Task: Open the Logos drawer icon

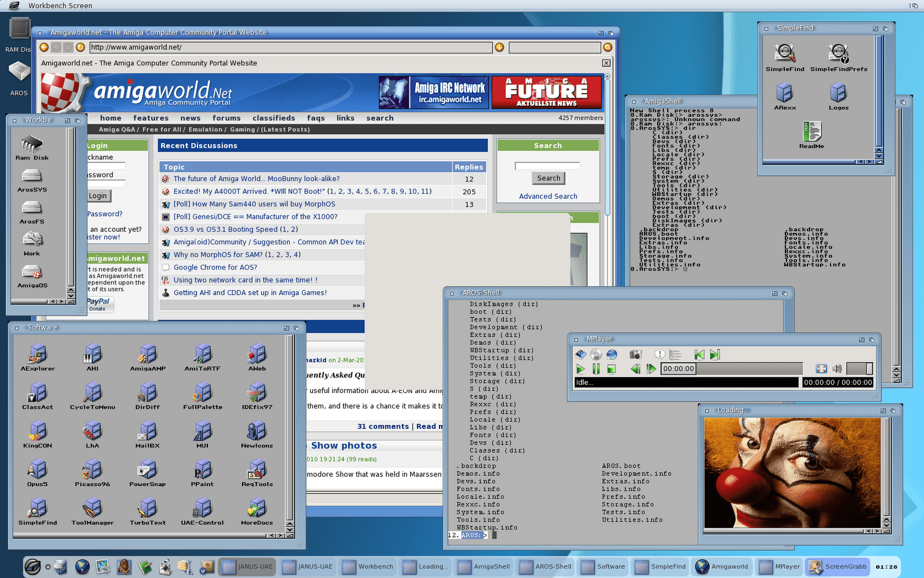Action: click(x=839, y=97)
